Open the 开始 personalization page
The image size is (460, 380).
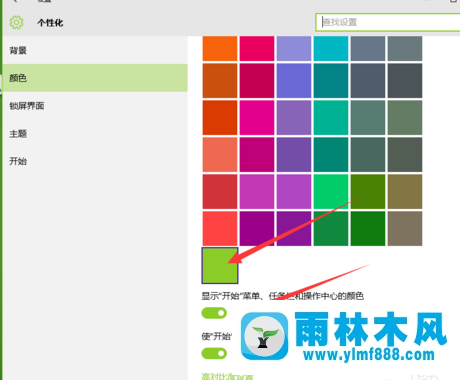point(95,161)
